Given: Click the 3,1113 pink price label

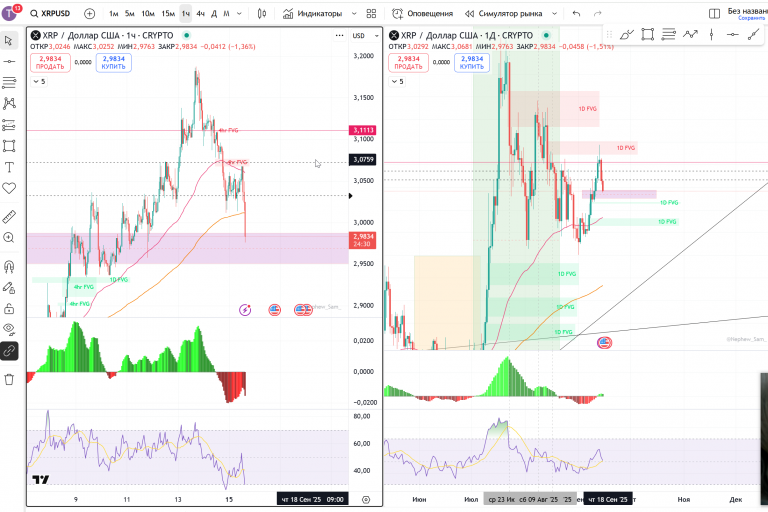Looking at the screenshot, I should point(362,130).
